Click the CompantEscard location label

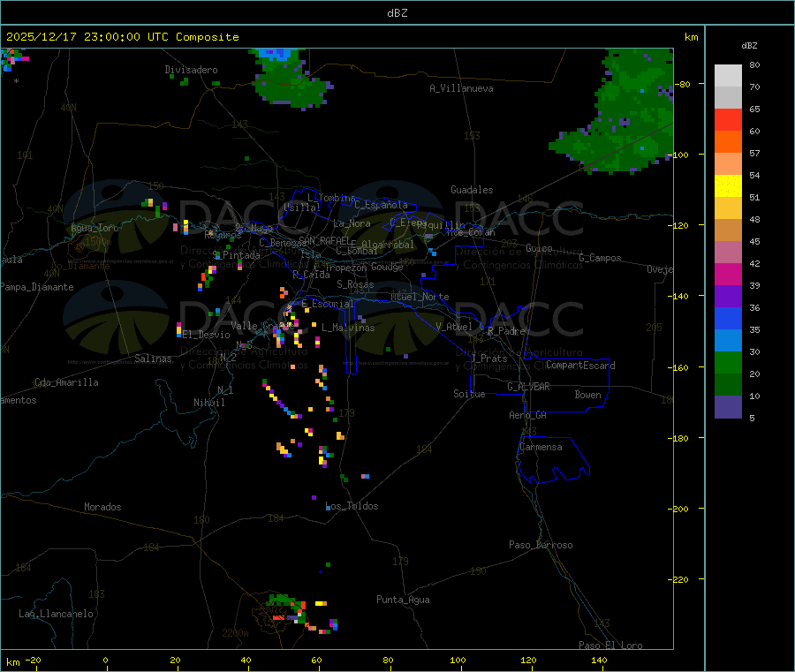(580, 366)
